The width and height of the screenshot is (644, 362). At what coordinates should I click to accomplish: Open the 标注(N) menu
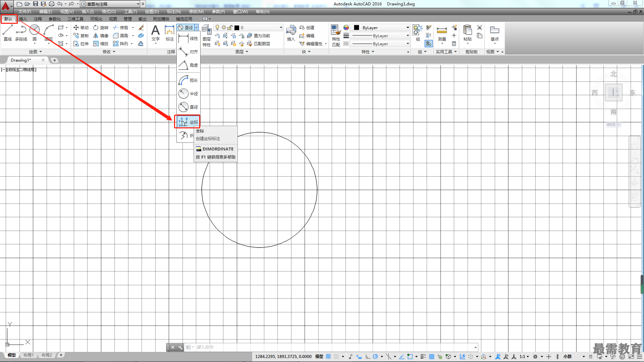click(174, 12)
